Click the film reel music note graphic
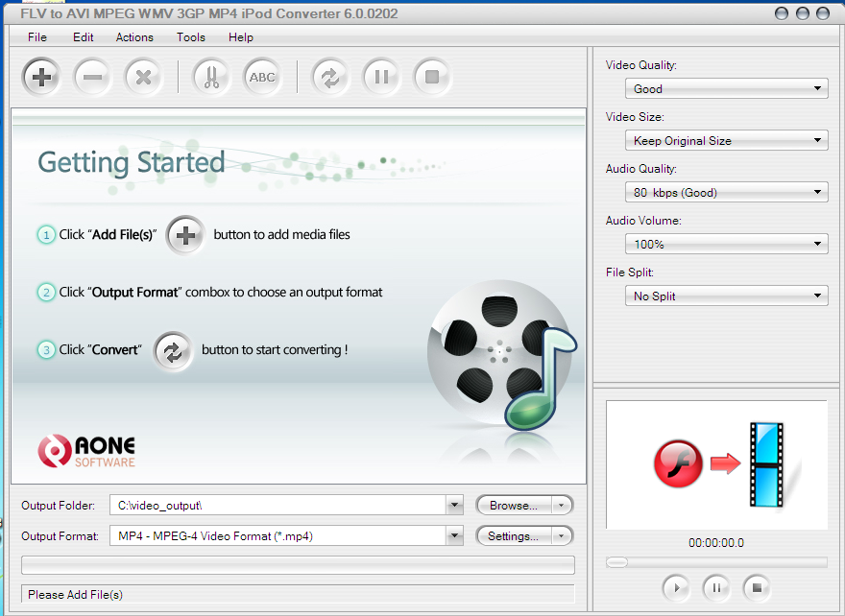Screen dimensions: 845x616 point(501,354)
